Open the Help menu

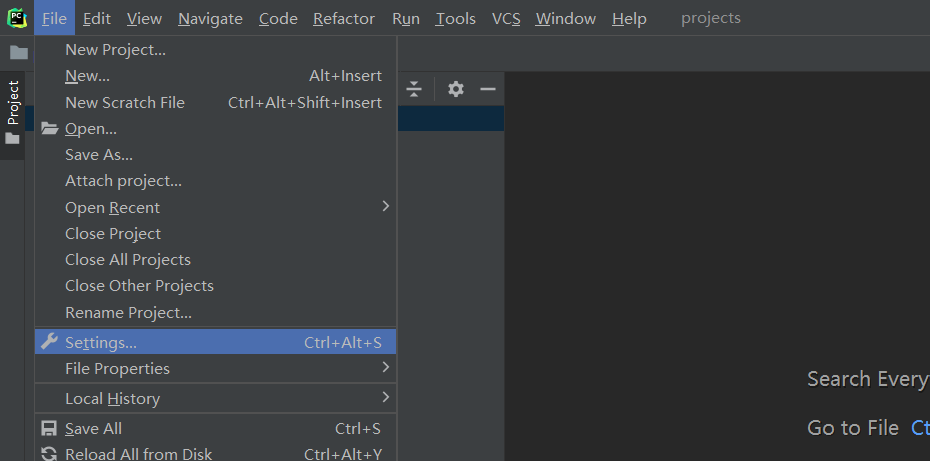[629, 18]
